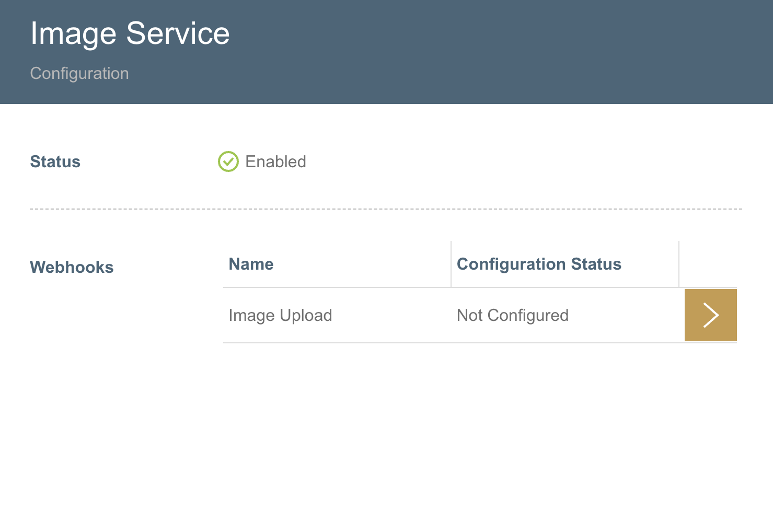The height and width of the screenshot is (532, 773).
Task: Click gap between Not Configured and arrow
Action: point(627,315)
